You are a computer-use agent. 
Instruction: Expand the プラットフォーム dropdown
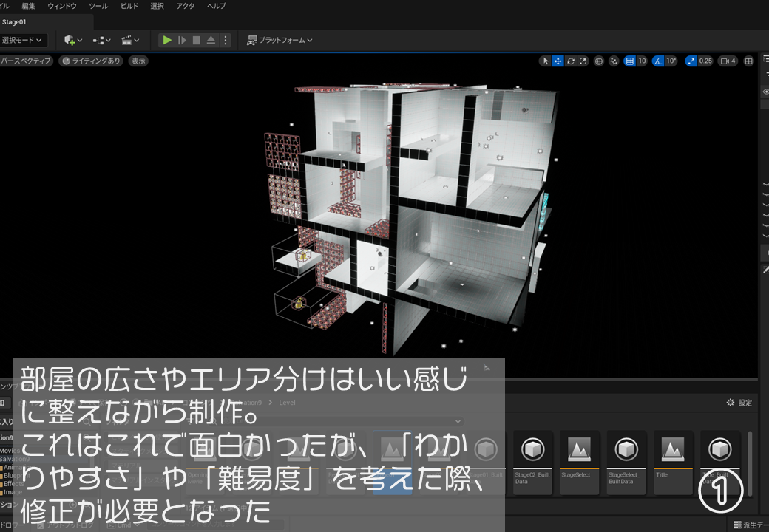click(x=280, y=40)
